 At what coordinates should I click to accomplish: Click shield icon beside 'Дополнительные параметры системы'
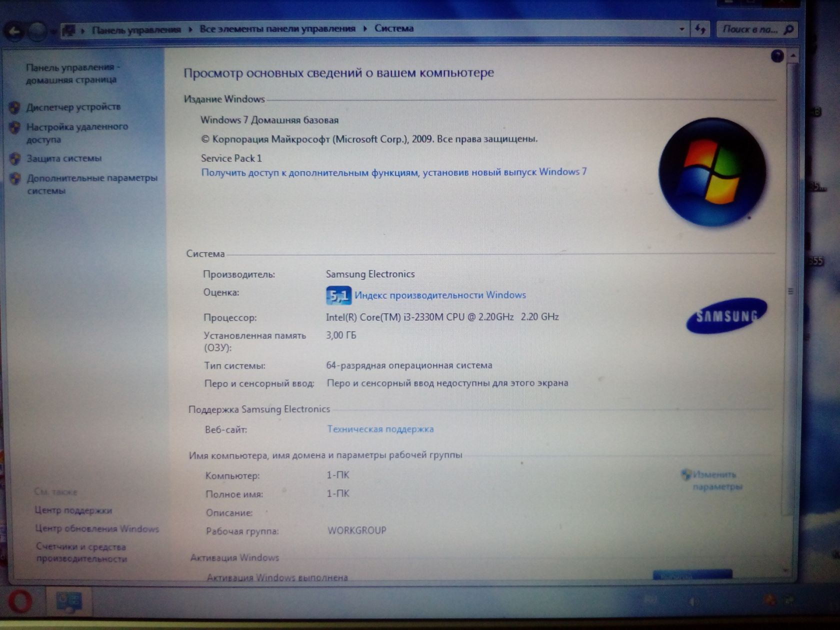pyautogui.click(x=15, y=178)
